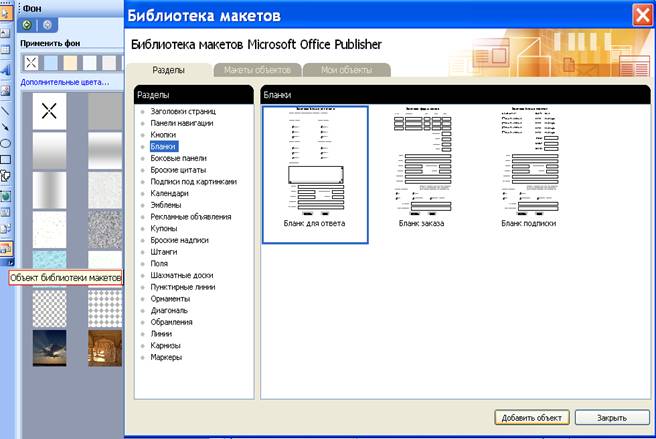Screen dimensions: 656x439
Task: Select Кнопки in the sections list
Action: tap(163, 135)
